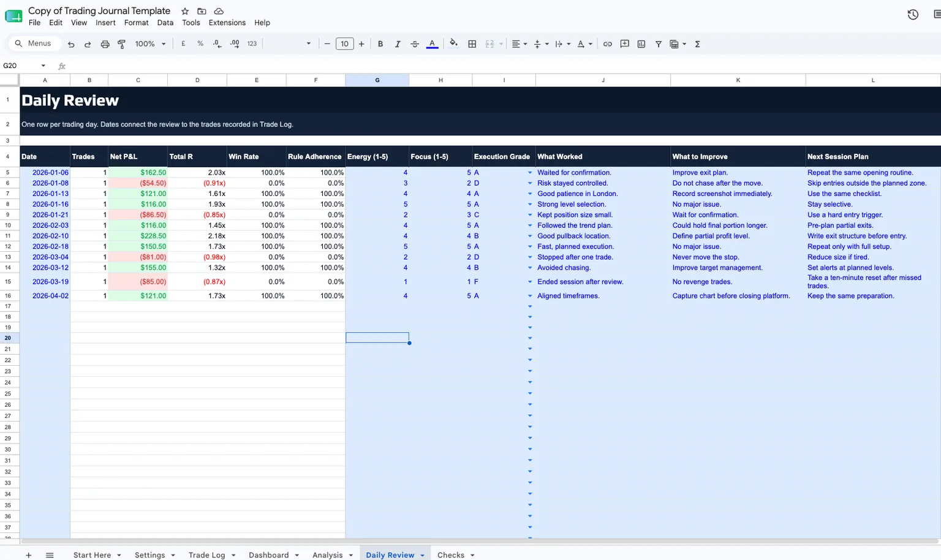Open the Format menu
Screen dimensions: 941x560
[136, 23]
